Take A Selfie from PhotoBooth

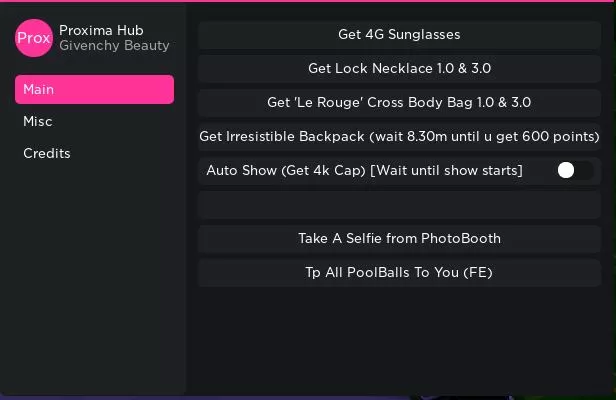click(399, 239)
